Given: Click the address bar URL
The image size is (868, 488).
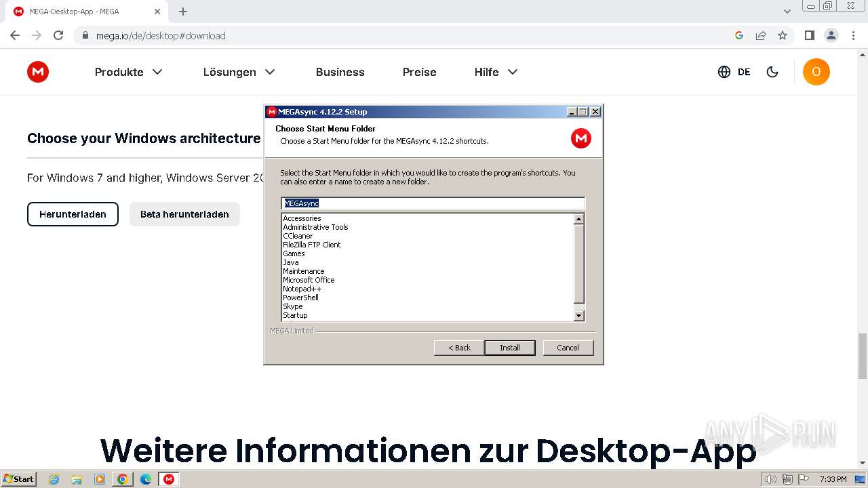Looking at the screenshot, I should [x=161, y=35].
